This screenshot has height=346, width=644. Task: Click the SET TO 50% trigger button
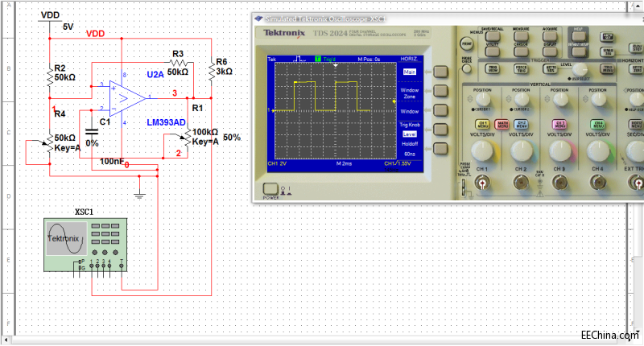tap(550, 68)
